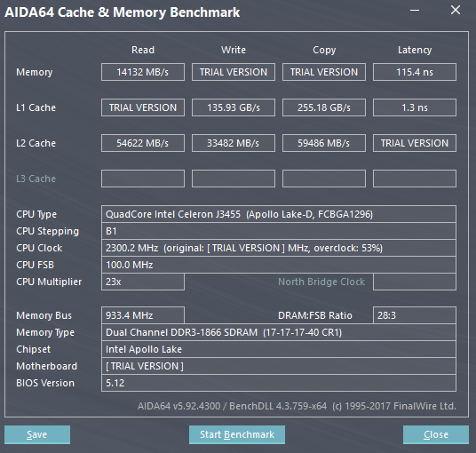Screen dimensions: 476x453
Task: Click the Copy column header
Action: [324, 50]
